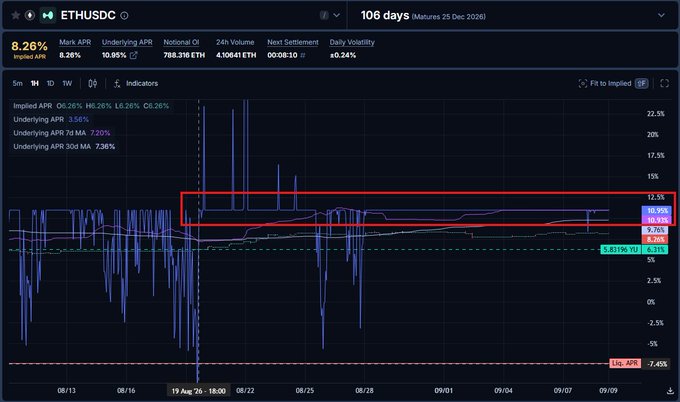Image resolution: width=680 pixels, height=402 pixels.
Task: Click the Liq. APR line label
Action: point(625,363)
